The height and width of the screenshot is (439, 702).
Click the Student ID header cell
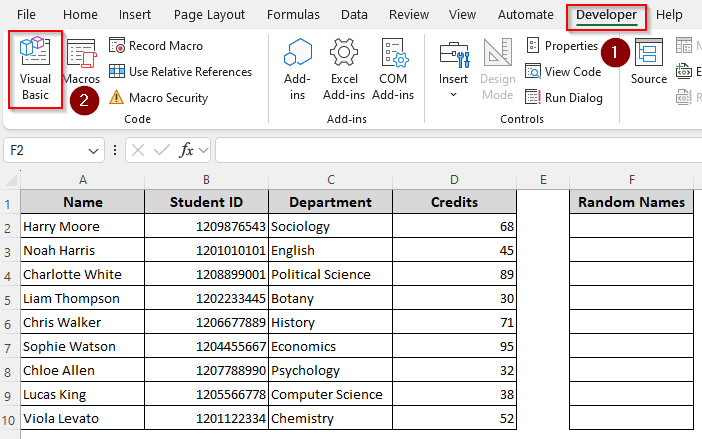pyautogui.click(x=206, y=202)
